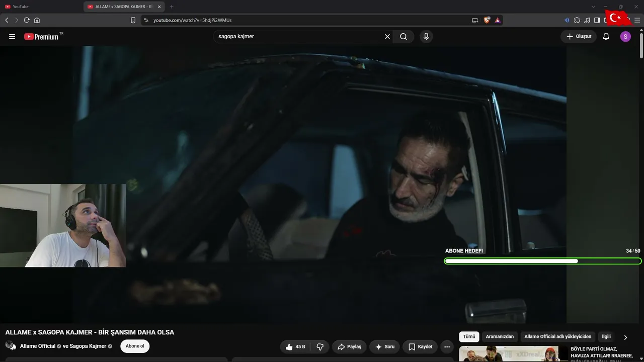Click the blue audio broadcast toolbar icon
The image size is (644, 362).
567,20
